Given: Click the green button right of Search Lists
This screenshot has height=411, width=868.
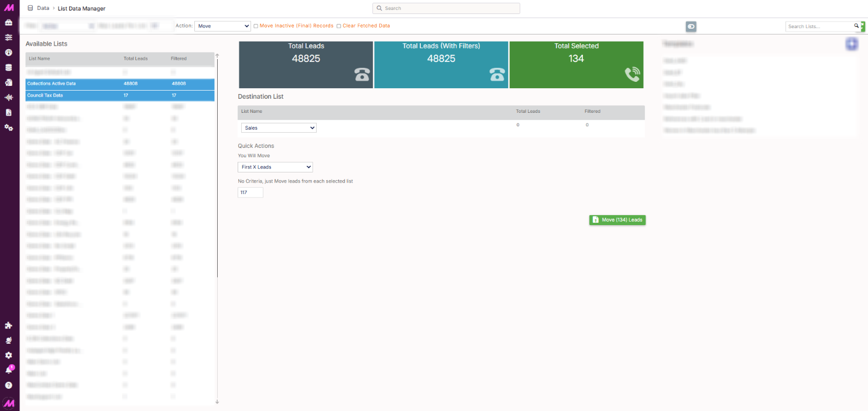Looking at the screenshot, I should click(x=863, y=26).
